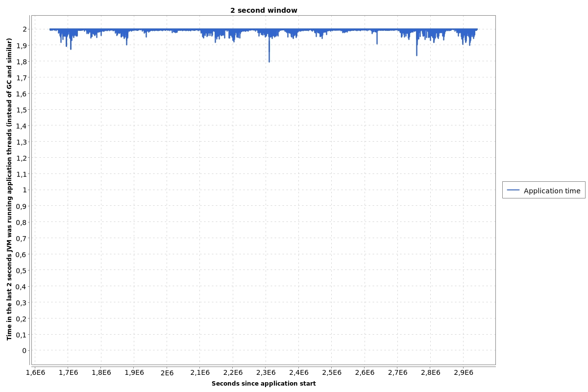Click the blue legend line swatch
Image resolution: width=588 pixels, height=392 pixels.
(513, 190)
